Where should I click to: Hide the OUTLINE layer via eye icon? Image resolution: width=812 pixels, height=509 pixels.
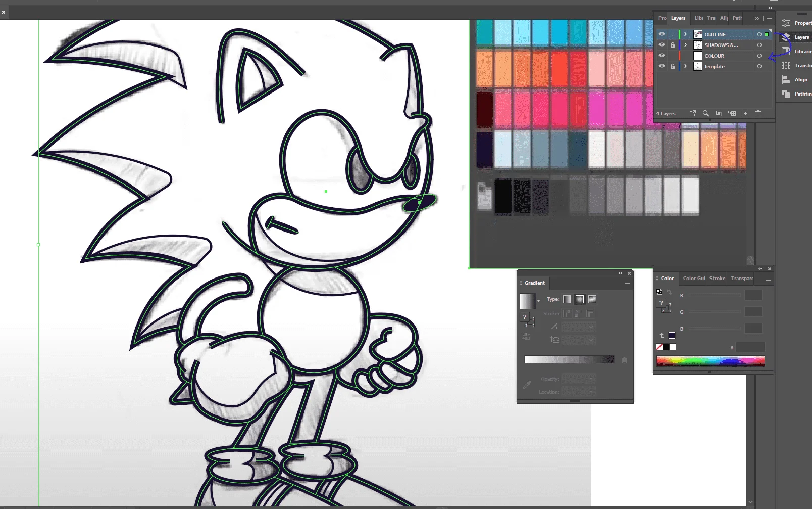[x=662, y=34]
